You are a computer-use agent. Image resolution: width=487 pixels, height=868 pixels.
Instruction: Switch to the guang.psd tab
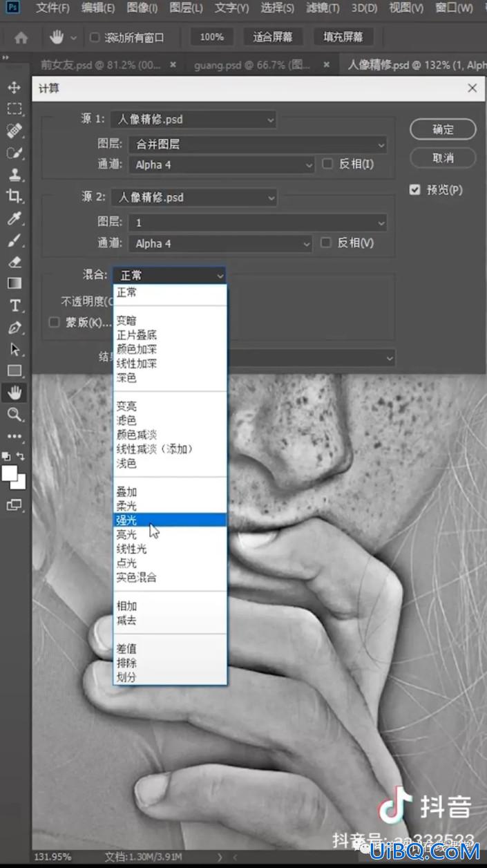(x=252, y=65)
